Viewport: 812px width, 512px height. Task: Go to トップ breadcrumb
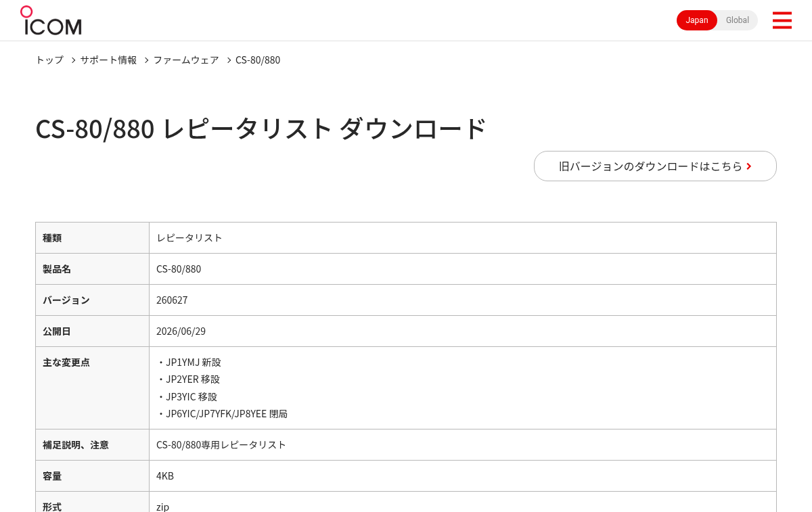point(49,60)
